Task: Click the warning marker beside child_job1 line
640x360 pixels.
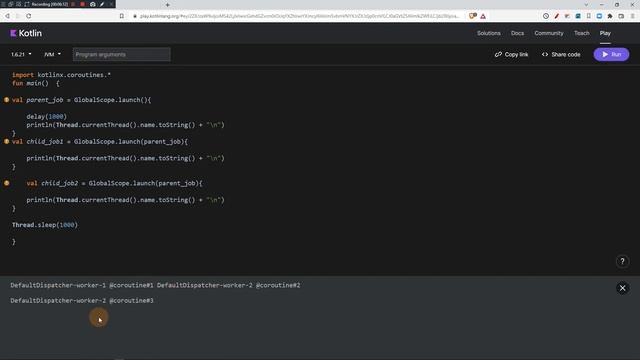Action: tap(7, 141)
